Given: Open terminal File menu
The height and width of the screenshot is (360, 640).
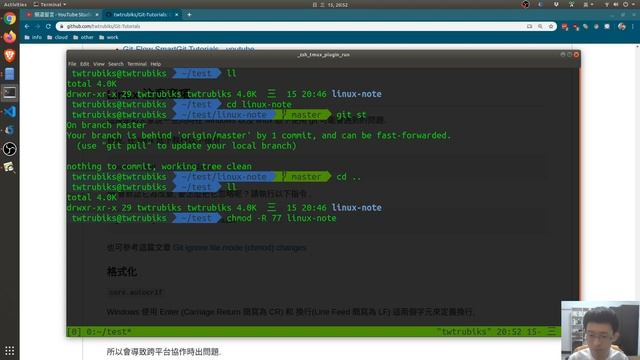Looking at the screenshot, I should click(72, 64).
